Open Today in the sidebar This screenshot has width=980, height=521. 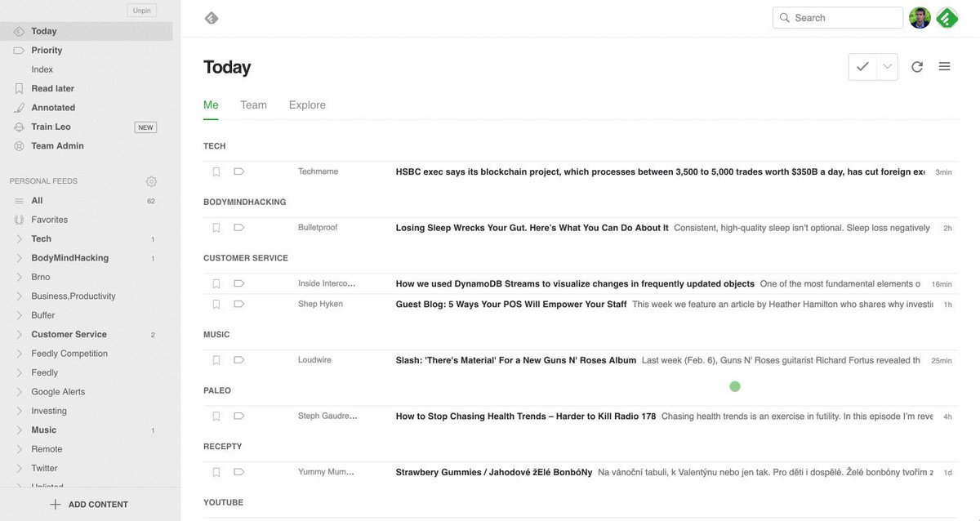87,31
